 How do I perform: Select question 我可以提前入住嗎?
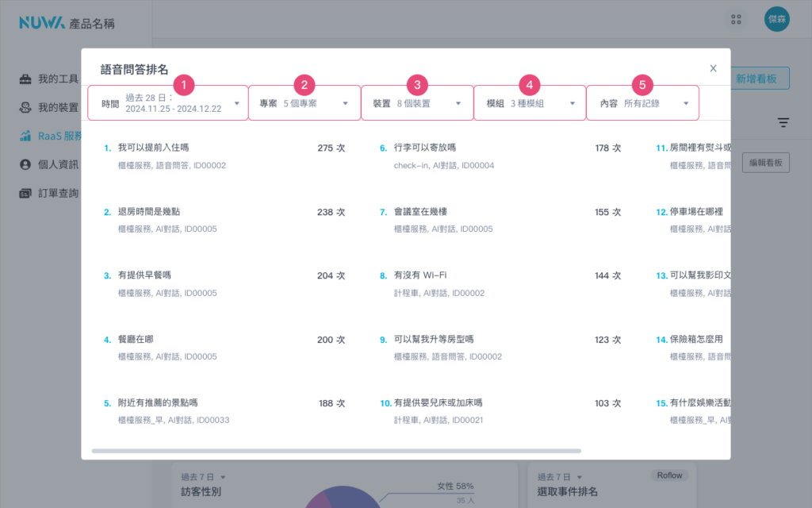pos(153,148)
